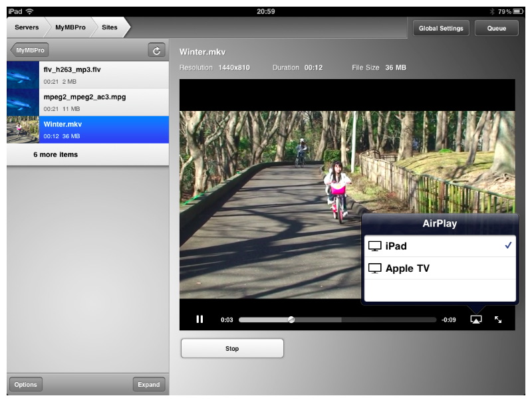
Task: Stop the video with the Stop button
Action: [232, 348]
